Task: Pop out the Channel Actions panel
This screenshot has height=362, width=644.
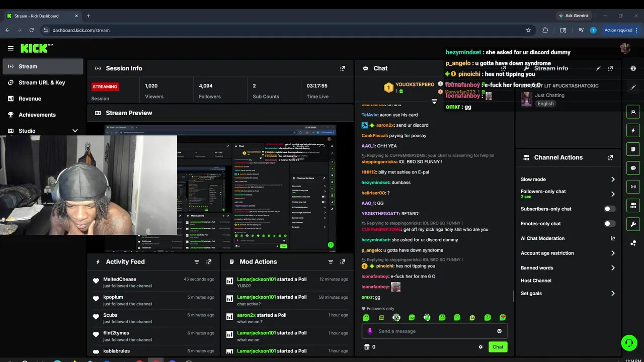Action: click(x=610, y=157)
